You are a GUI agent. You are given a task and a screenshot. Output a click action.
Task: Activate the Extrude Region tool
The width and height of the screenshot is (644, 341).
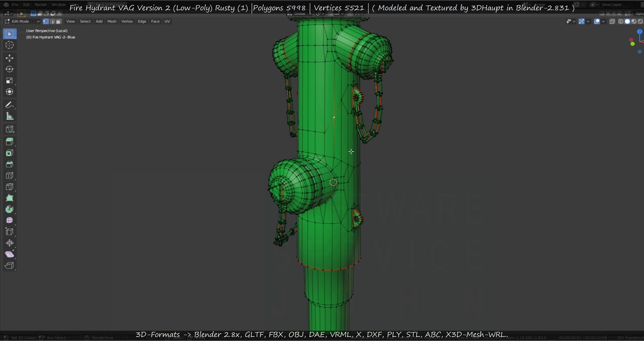point(10,142)
